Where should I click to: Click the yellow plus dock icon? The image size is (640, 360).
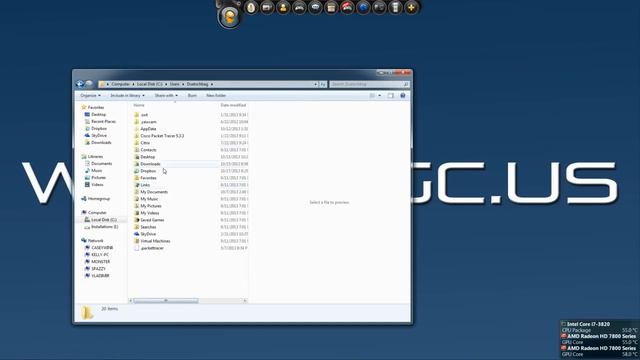coord(411,7)
